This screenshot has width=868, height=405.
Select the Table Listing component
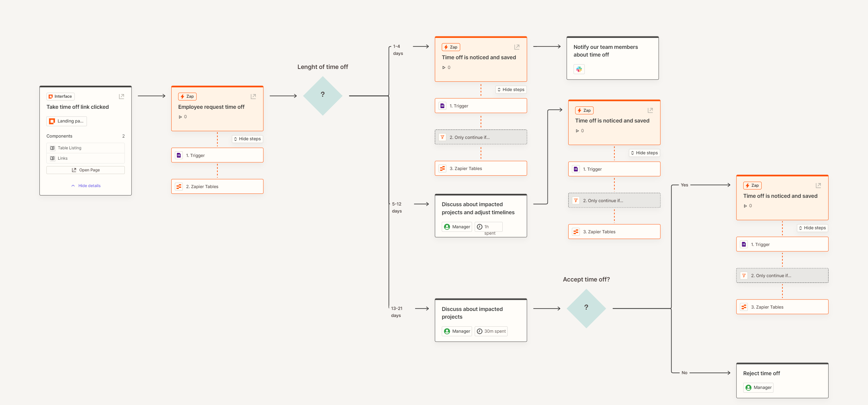(86, 148)
